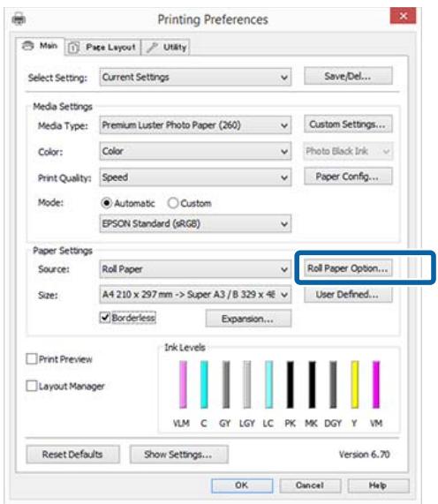Switch to the Main tab

click(40, 46)
